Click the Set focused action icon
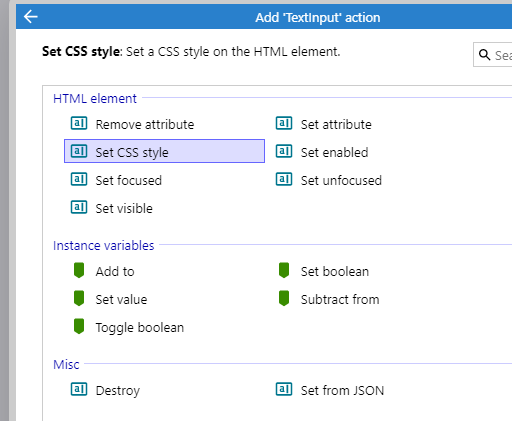The height and width of the screenshot is (421, 512). pyautogui.click(x=79, y=179)
